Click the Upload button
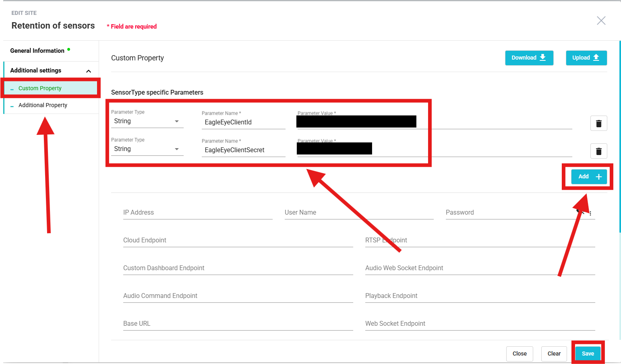The height and width of the screenshot is (364, 621). coord(586,58)
